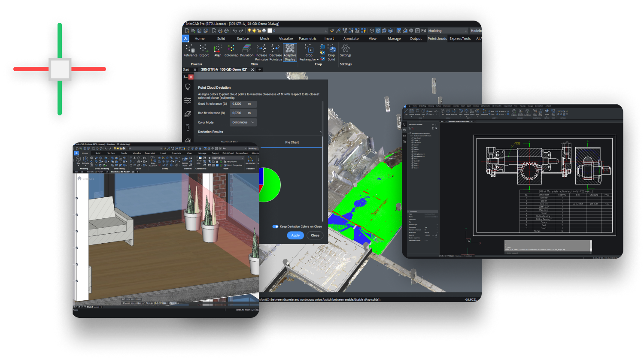Collapse the Deviation Results section

click(x=321, y=132)
